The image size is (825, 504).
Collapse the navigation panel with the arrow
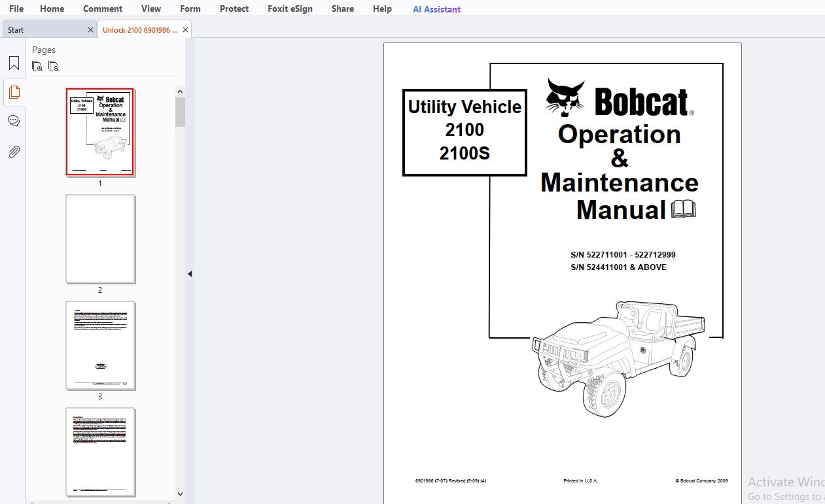(190, 274)
